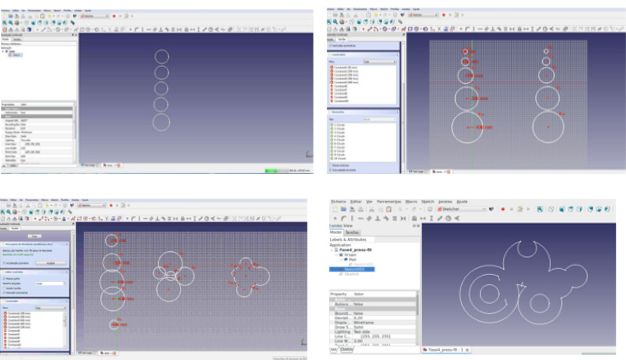Switch to Tasks tab, bottom-right Combo View
This screenshot has height=360, width=626.
click(x=352, y=232)
